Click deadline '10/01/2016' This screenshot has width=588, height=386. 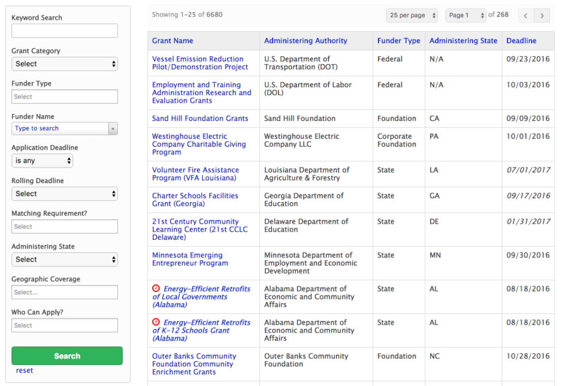(x=528, y=137)
